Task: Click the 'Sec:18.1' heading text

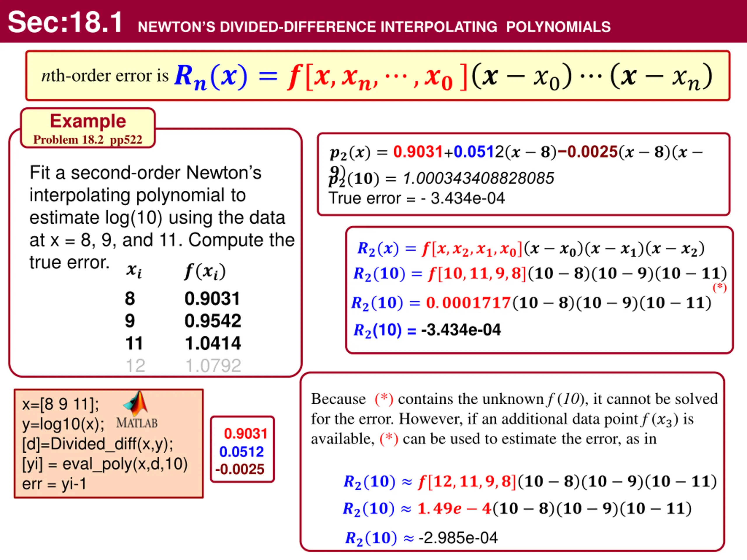Action: click(x=65, y=22)
